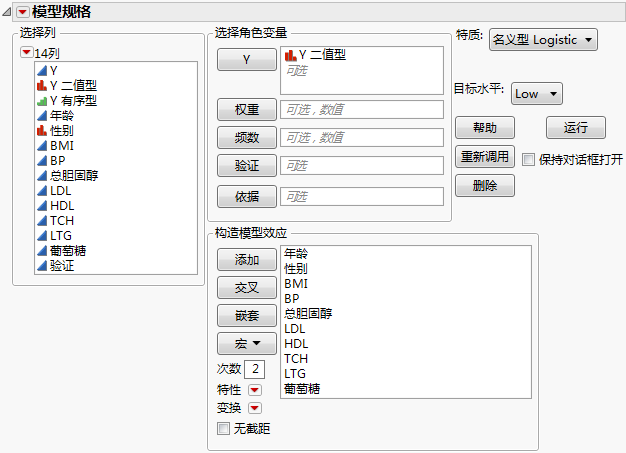Enable 无截距 checkbox
This screenshot has width=626, height=453.
click(x=223, y=429)
